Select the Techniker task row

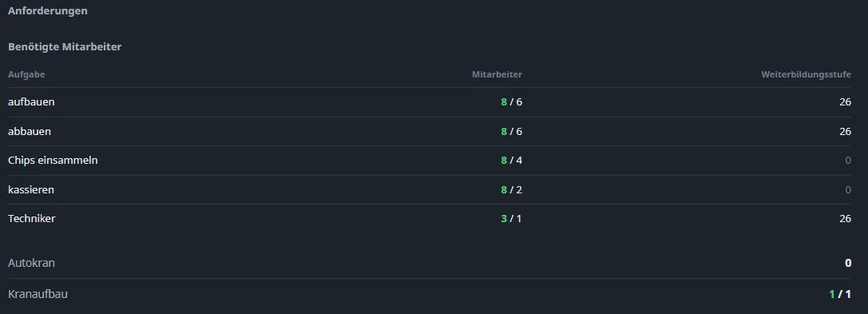click(430, 219)
